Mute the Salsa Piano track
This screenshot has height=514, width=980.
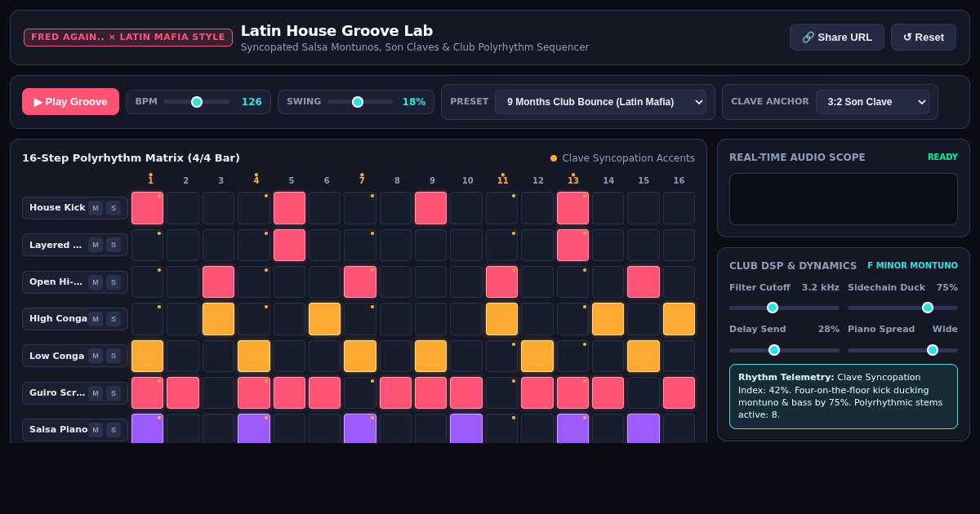[96, 430]
